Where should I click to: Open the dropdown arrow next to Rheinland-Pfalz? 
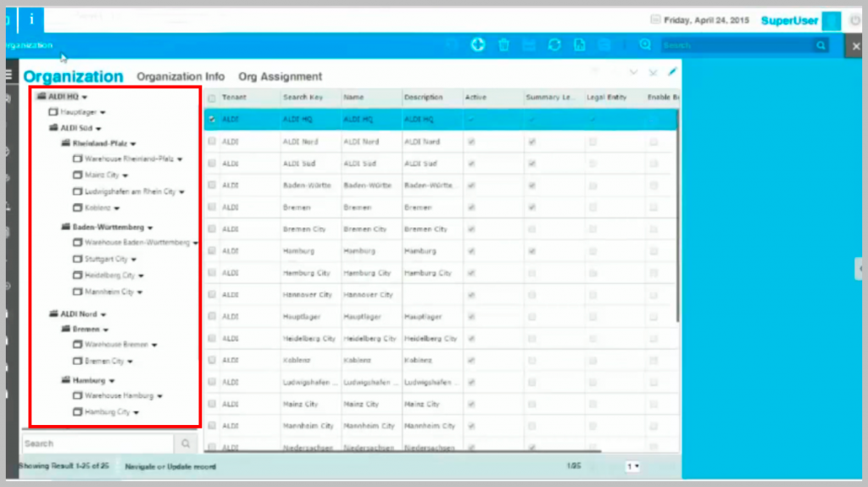[133, 144]
